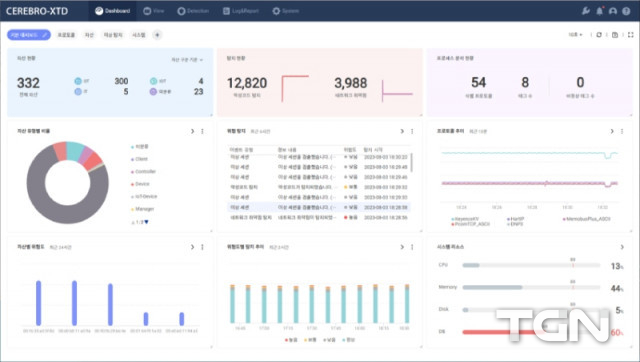Open the Dashboard menu in top bar
The width and height of the screenshot is (640, 362).
click(112, 11)
